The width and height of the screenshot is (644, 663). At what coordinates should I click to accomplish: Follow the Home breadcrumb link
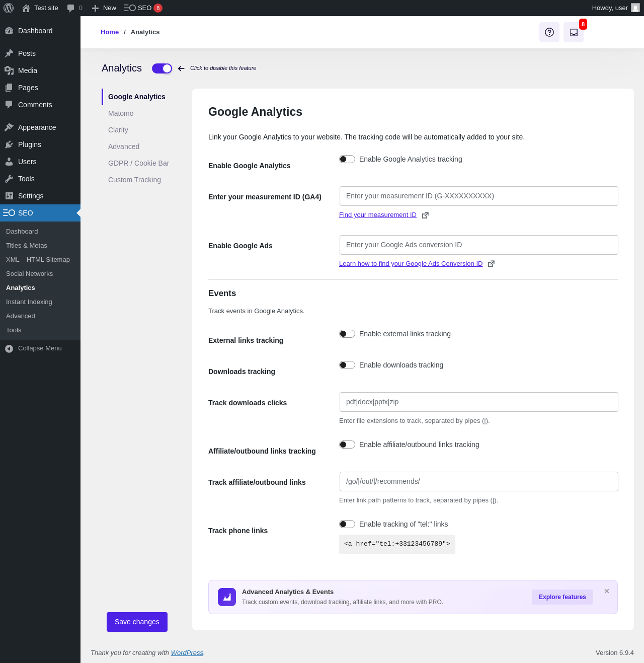click(x=110, y=32)
